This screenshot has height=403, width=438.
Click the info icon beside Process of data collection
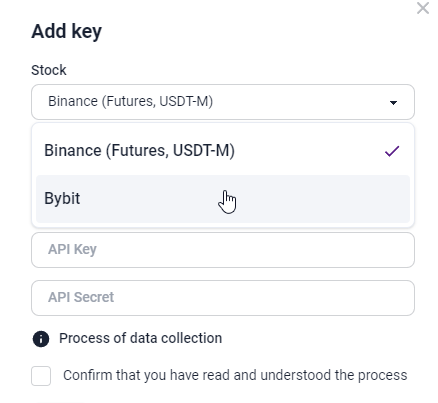pyautogui.click(x=41, y=339)
